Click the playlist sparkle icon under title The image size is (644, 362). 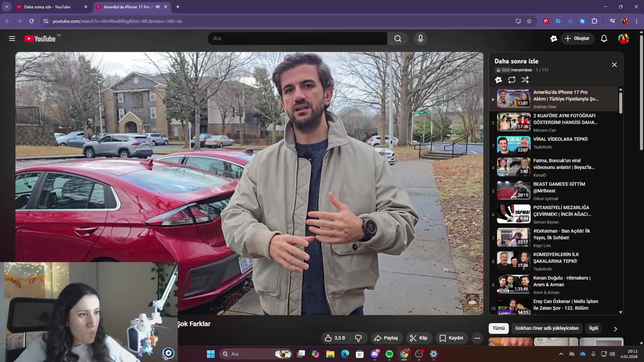498,79
